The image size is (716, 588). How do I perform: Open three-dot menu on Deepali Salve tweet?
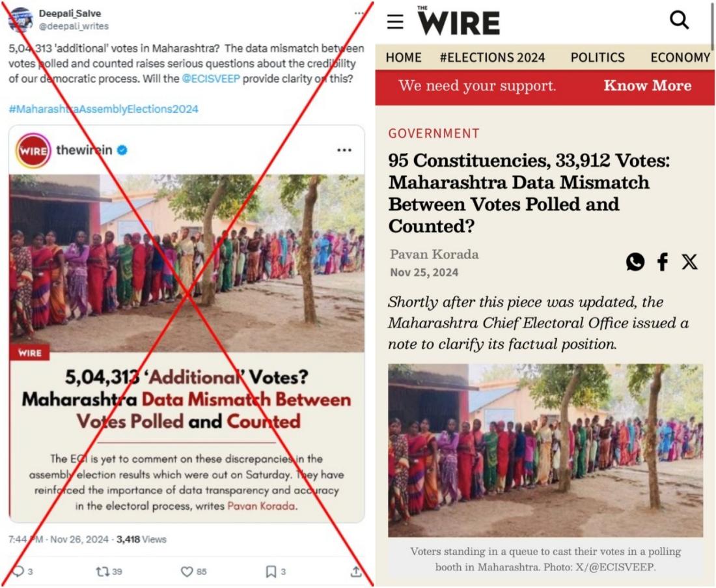[359, 13]
